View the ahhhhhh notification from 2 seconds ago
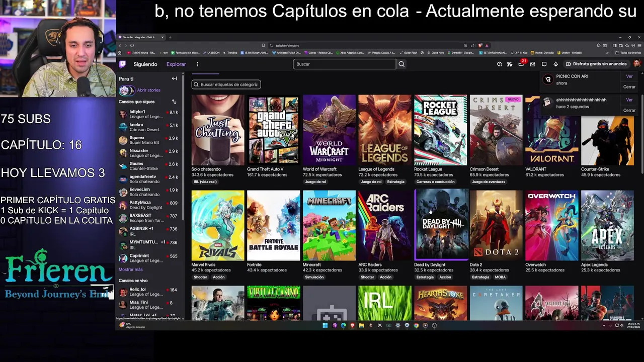Image resolution: width=644 pixels, height=362 pixels. (x=629, y=100)
